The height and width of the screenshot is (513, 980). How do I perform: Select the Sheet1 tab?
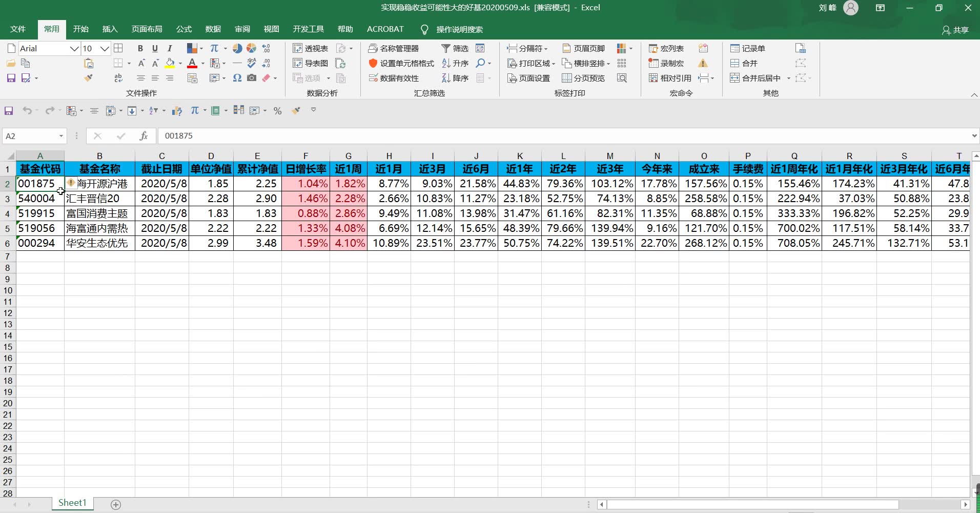tap(72, 503)
